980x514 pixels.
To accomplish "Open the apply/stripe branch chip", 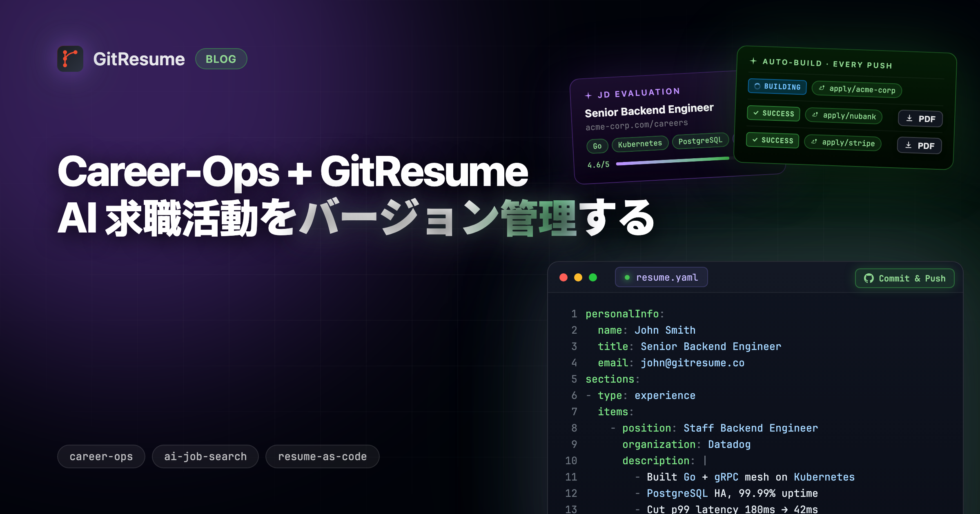I will pyautogui.click(x=843, y=143).
